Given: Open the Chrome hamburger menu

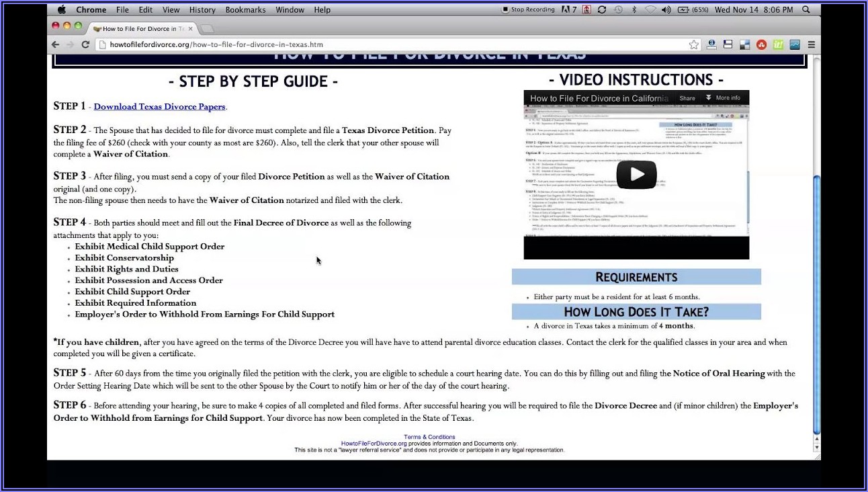Looking at the screenshot, I should click(812, 45).
